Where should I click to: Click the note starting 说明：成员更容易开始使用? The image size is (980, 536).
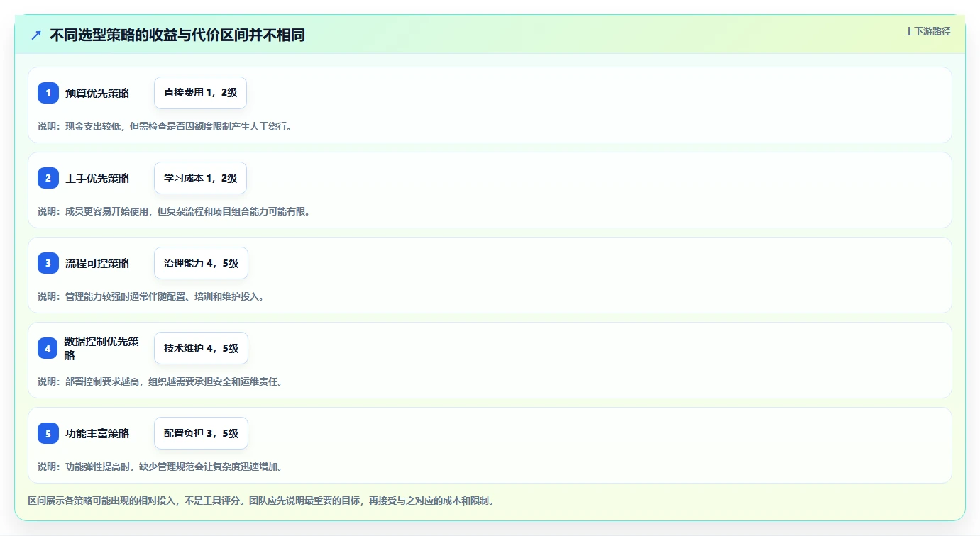tap(174, 211)
